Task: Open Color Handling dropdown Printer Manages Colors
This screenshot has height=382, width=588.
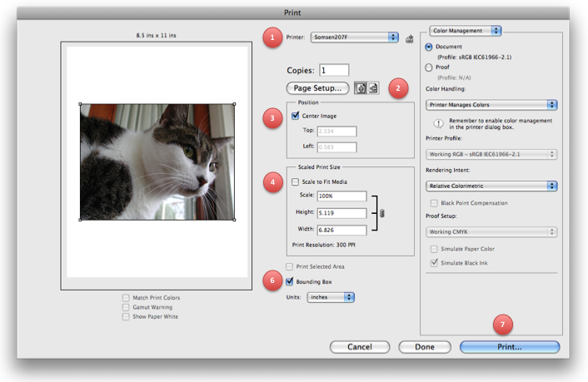Action: (x=491, y=105)
